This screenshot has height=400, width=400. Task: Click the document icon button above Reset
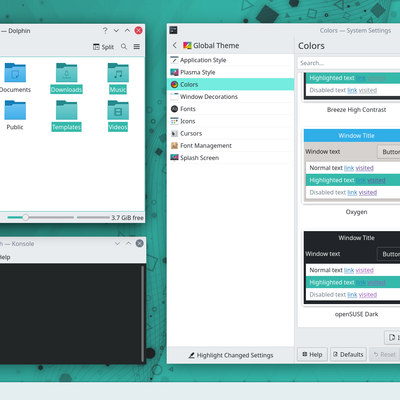click(392, 337)
